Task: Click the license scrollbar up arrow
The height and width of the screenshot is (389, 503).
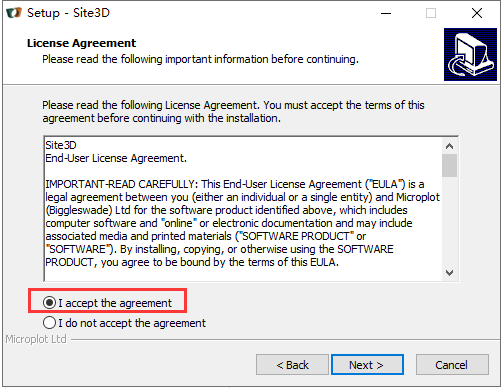Action: tap(449, 146)
